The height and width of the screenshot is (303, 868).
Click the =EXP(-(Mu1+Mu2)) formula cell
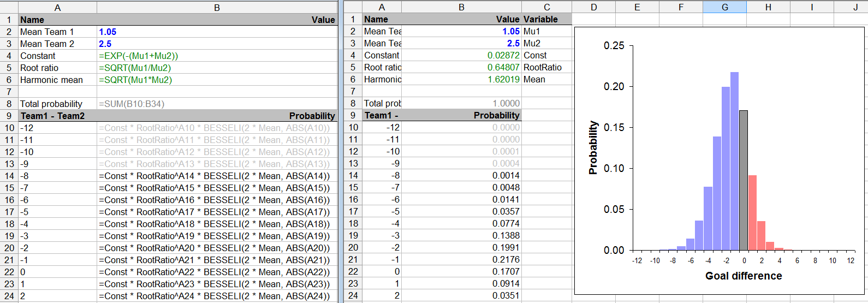(x=217, y=56)
